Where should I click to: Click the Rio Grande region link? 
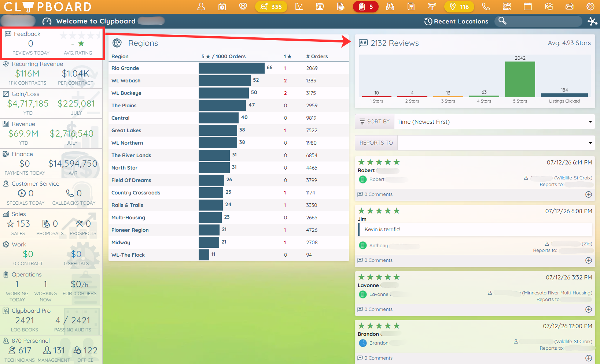coord(125,68)
